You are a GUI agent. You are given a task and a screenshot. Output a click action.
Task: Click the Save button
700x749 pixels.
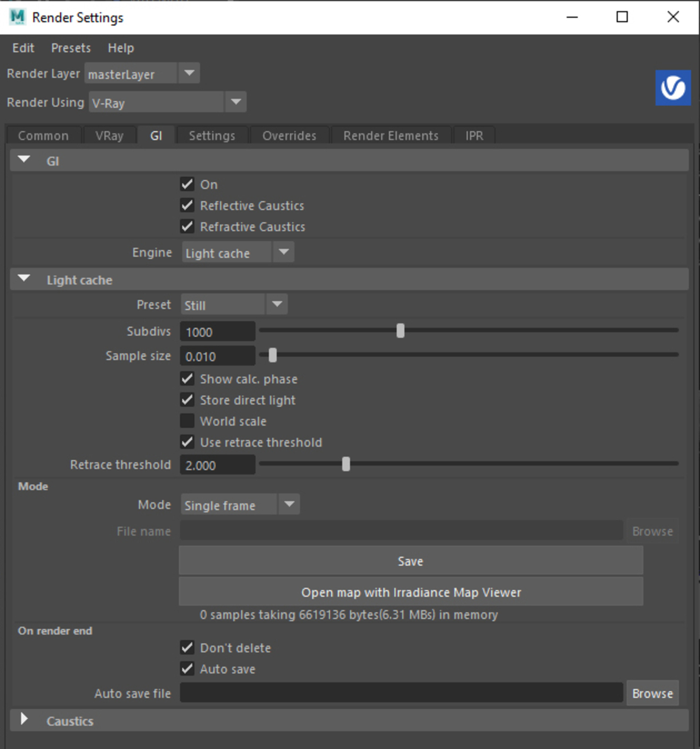click(x=411, y=561)
